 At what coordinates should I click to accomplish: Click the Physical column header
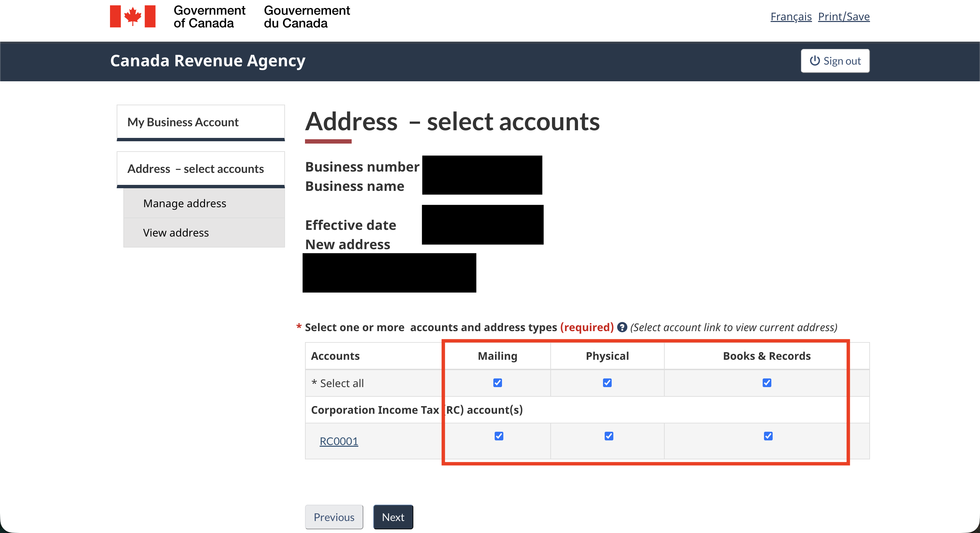[607, 356]
